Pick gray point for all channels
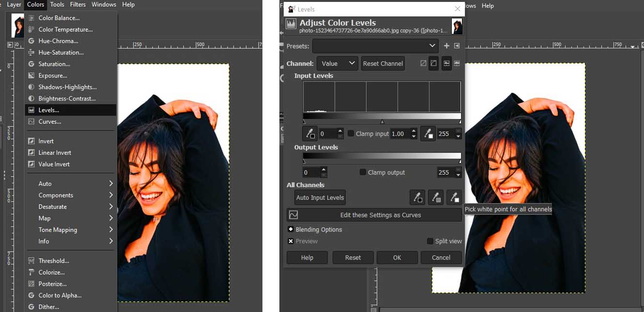The width and height of the screenshot is (644, 312). (435, 197)
